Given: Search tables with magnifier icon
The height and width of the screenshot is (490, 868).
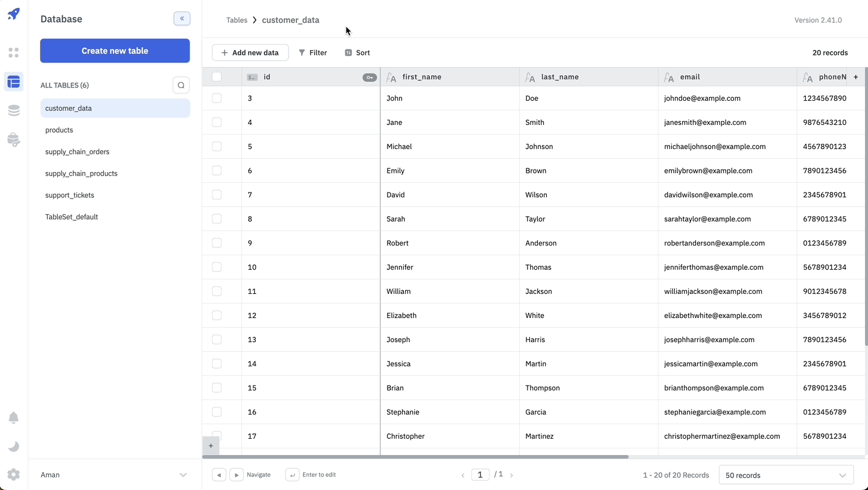Looking at the screenshot, I should tap(181, 85).
